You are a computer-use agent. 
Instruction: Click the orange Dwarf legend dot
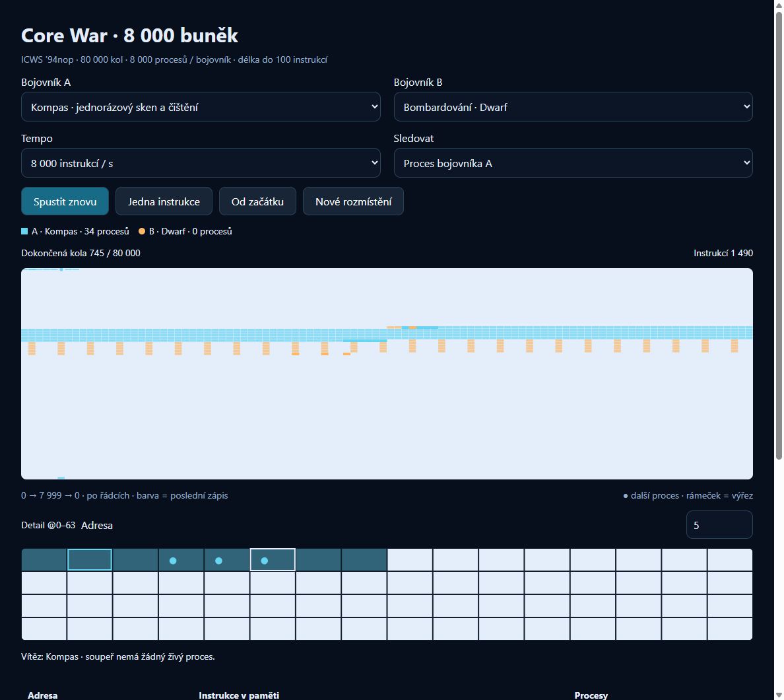click(x=142, y=231)
